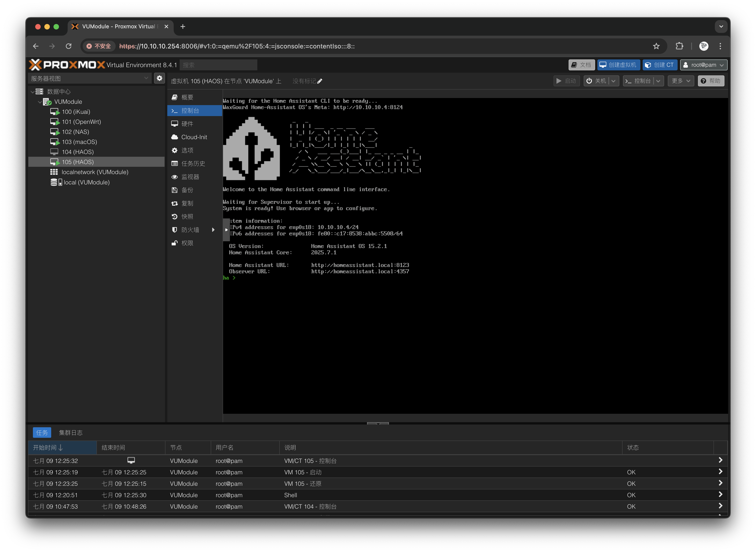
Task: Open Monitor (监视器) section
Action: [190, 177]
